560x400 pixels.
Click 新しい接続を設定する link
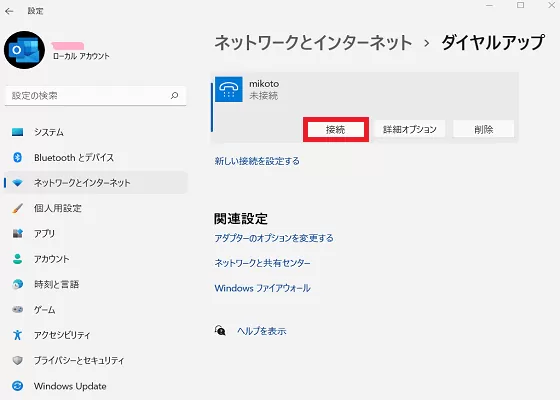pyautogui.click(x=257, y=161)
